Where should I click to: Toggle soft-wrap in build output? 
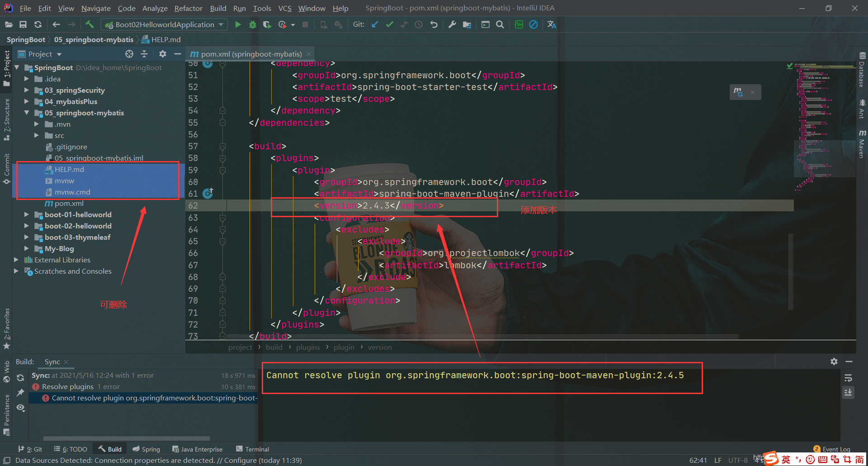[848, 378]
